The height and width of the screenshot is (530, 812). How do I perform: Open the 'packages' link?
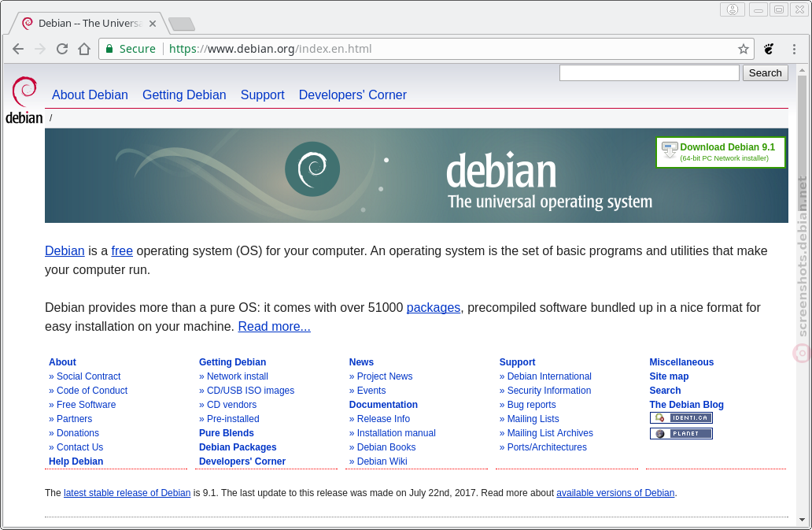[434, 307]
